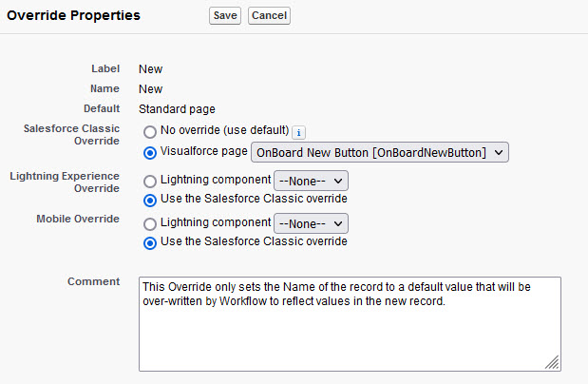Viewport: 588px width, 384px height.
Task: Choose Lightning component for Lightning Experience Override
Action: 149,181
